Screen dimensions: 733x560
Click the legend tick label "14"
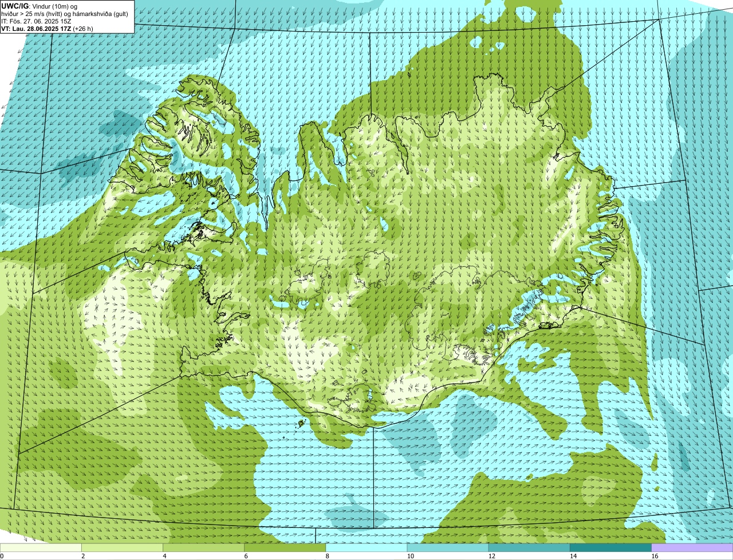point(573,556)
